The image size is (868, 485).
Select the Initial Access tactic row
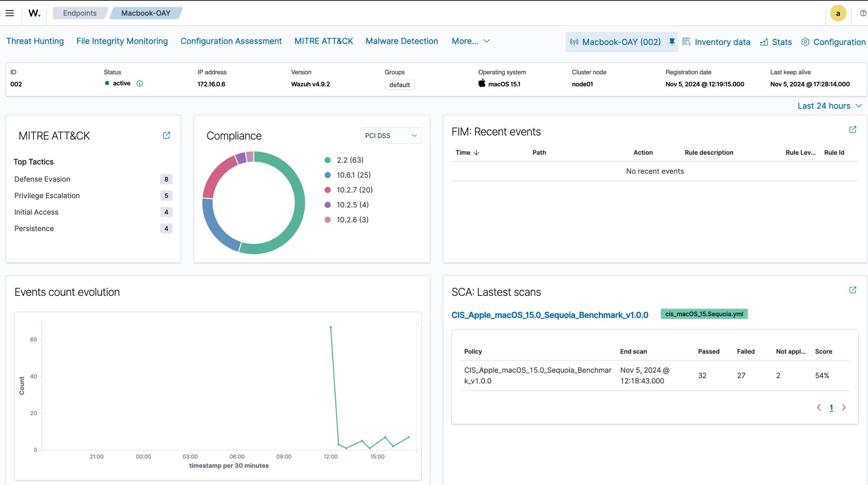point(93,212)
